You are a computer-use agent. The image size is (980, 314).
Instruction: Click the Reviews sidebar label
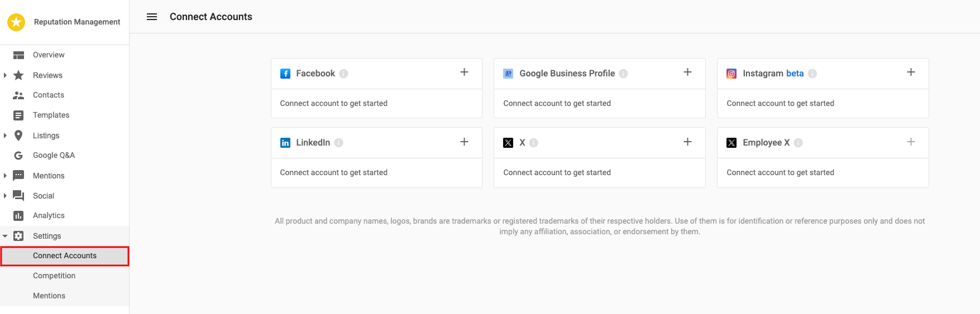click(x=47, y=75)
